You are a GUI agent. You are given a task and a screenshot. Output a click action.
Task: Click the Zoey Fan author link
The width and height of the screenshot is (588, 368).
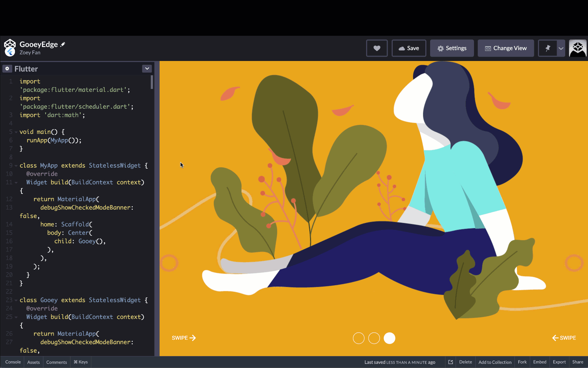[30, 52]
